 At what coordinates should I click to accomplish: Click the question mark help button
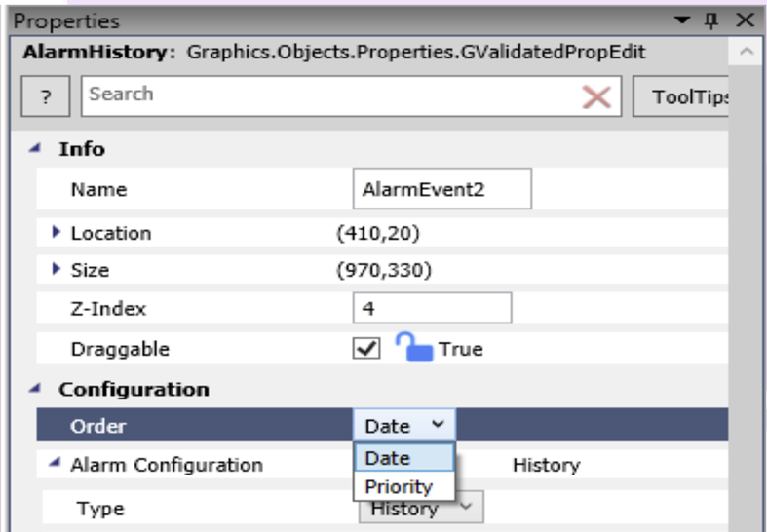[45, 97]
